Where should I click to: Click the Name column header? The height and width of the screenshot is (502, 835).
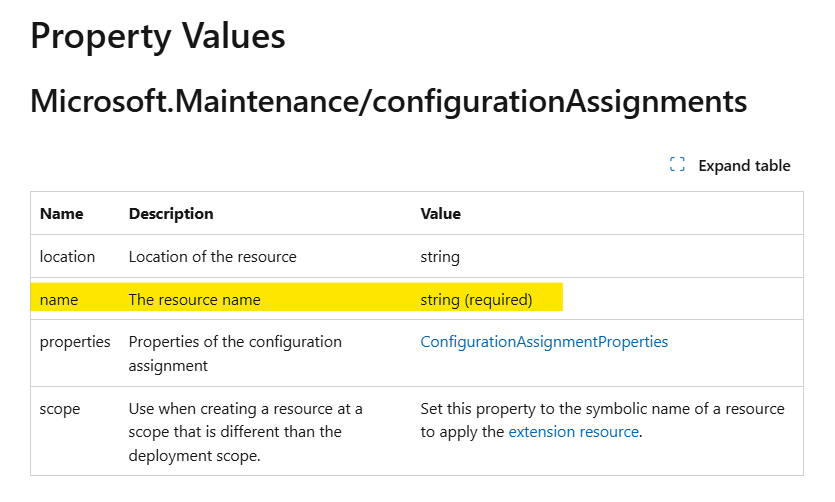tap(62, 213)
